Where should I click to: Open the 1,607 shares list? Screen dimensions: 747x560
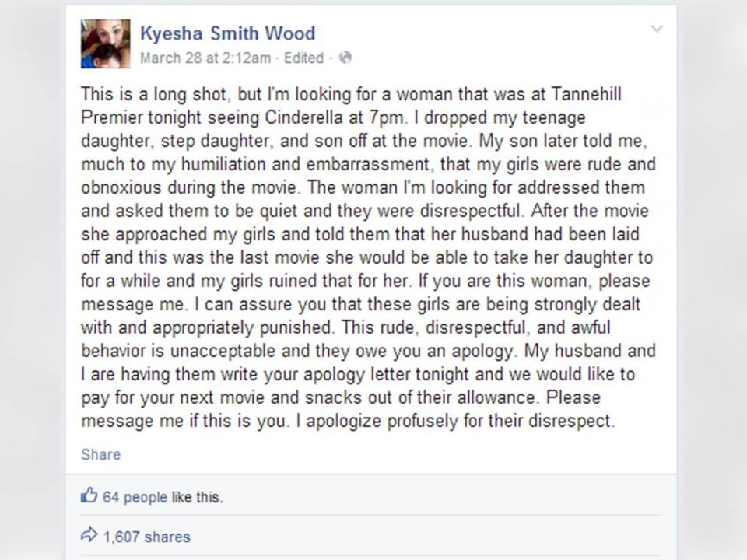tap(146, 537)
